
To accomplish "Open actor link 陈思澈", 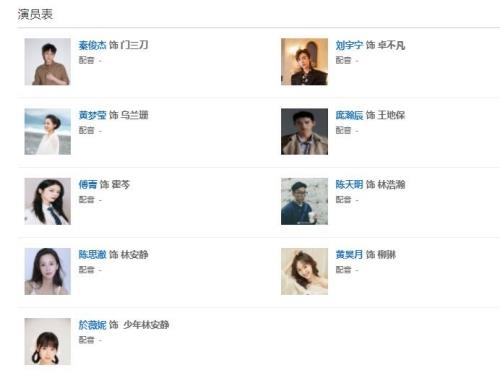I will (x=92, y=255).
